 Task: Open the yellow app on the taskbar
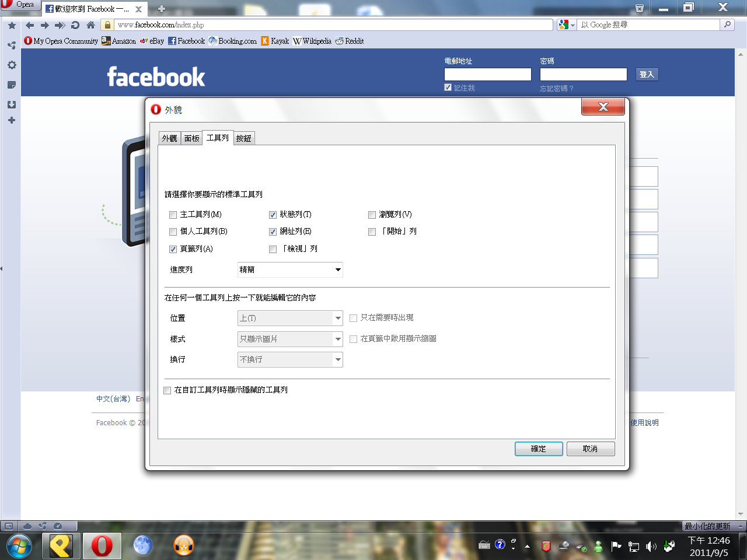point(61,546)
